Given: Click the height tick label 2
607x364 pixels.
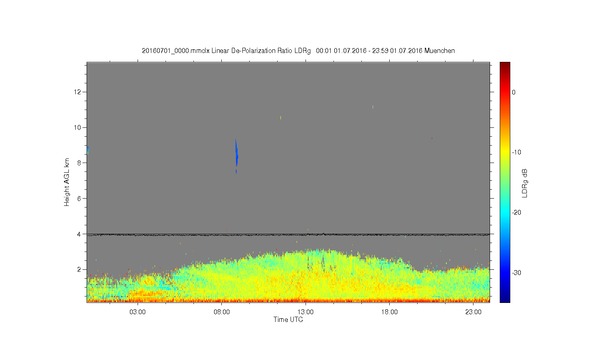Looking at the screenshot, I should click(x=80, y=269).
